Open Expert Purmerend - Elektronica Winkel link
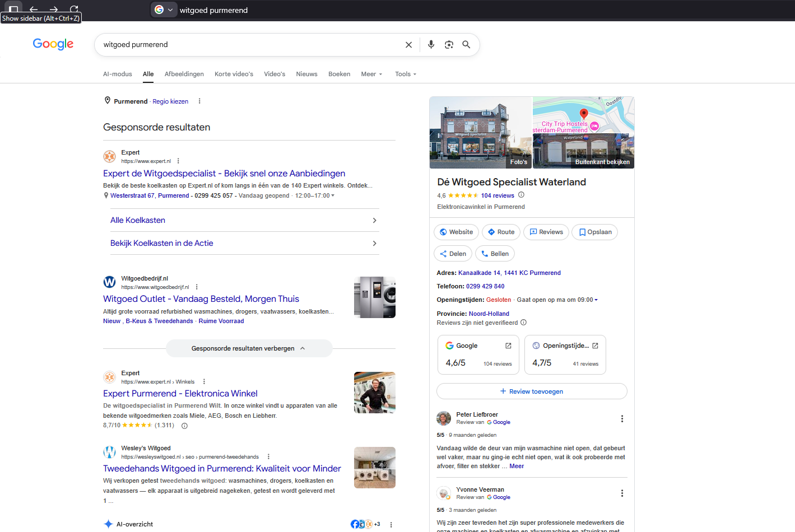 180,394
